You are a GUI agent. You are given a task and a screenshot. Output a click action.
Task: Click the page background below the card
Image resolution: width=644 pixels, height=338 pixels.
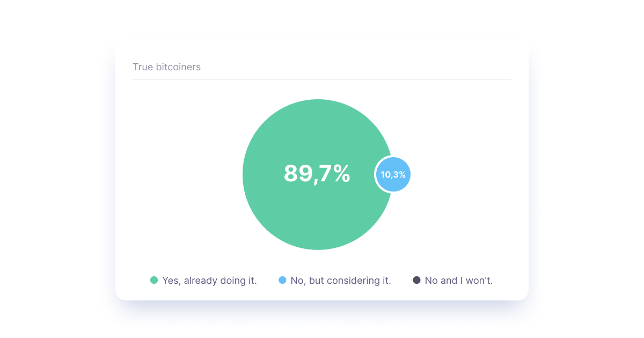coord(322,322)
